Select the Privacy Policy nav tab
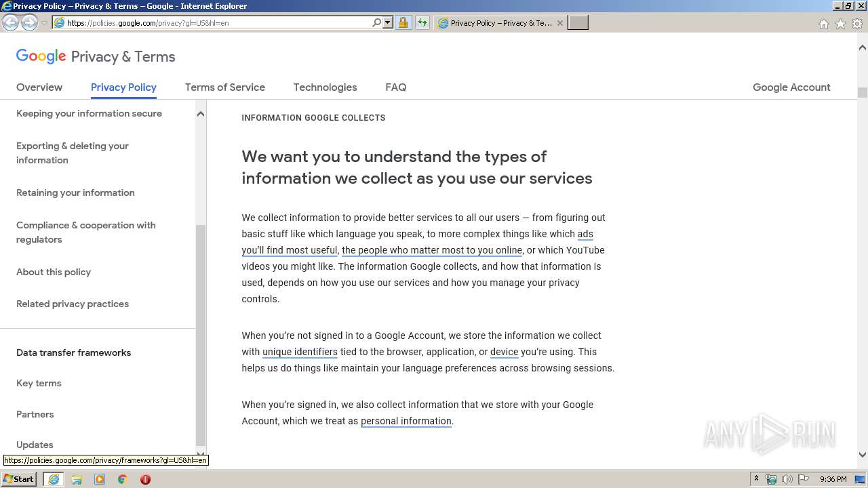This screenshot has height=488, width=868. tap(123, 87)
